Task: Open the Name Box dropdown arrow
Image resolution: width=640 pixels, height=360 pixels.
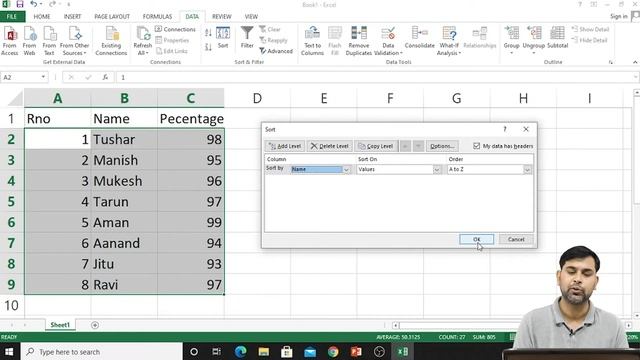Action: 43,77
